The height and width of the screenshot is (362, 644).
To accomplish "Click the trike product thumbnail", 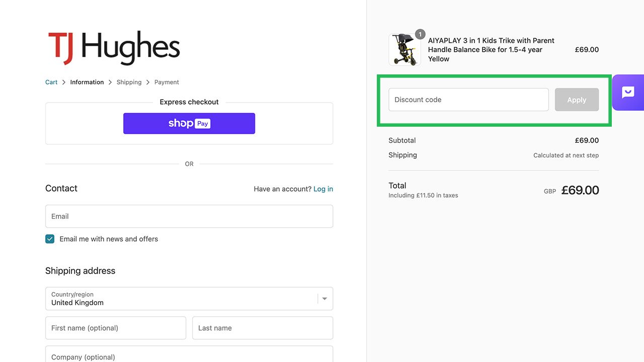I will 405,50.
